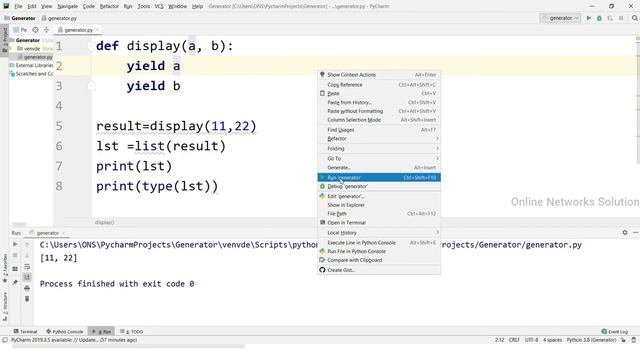Open the Structure side panel tab
Screen dimensions: 640x360
click(4, 307)
